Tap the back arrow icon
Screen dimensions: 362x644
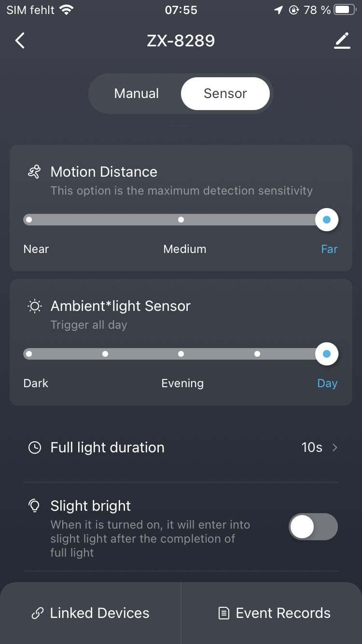coord(20,41)
